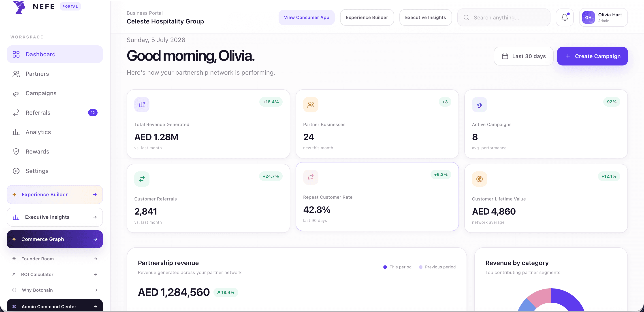Toggle the This period legend series
This screenshot has width=644, height=312.
(x=397, y=267)
